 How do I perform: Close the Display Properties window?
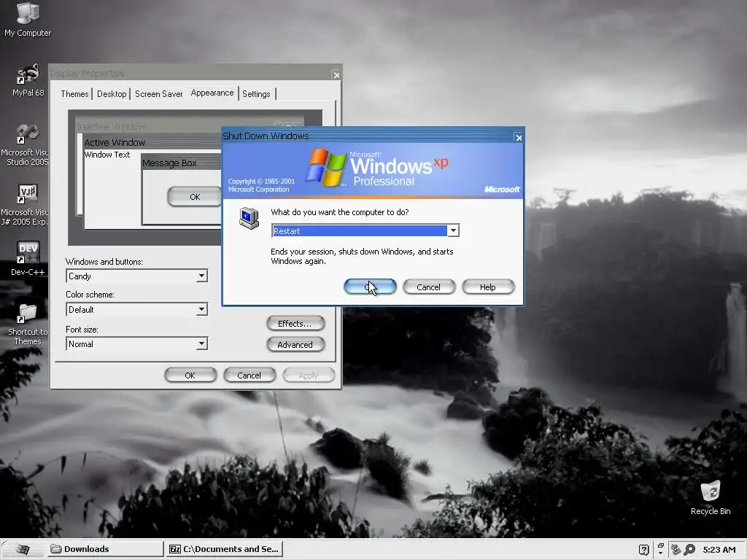(336, 75)
